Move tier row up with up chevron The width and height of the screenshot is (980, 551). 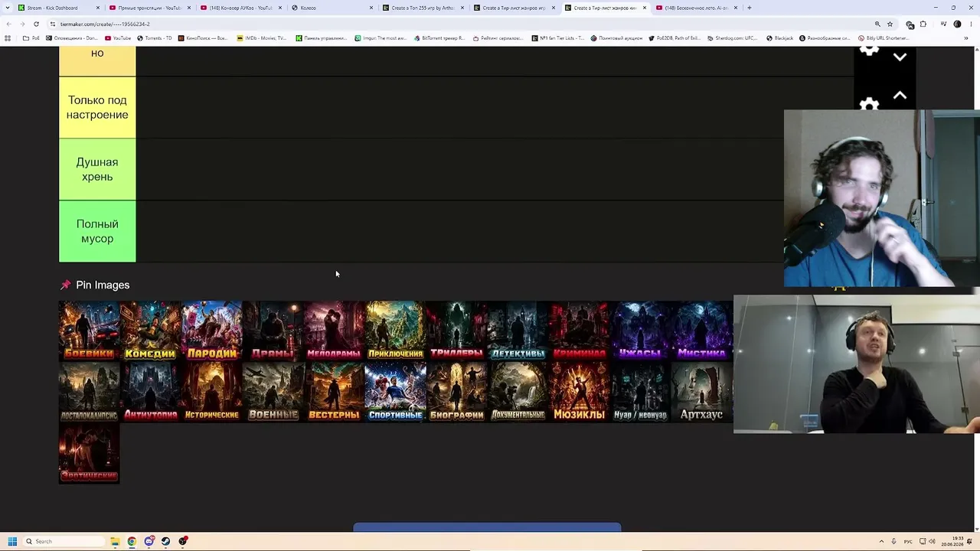pos(900,96)
